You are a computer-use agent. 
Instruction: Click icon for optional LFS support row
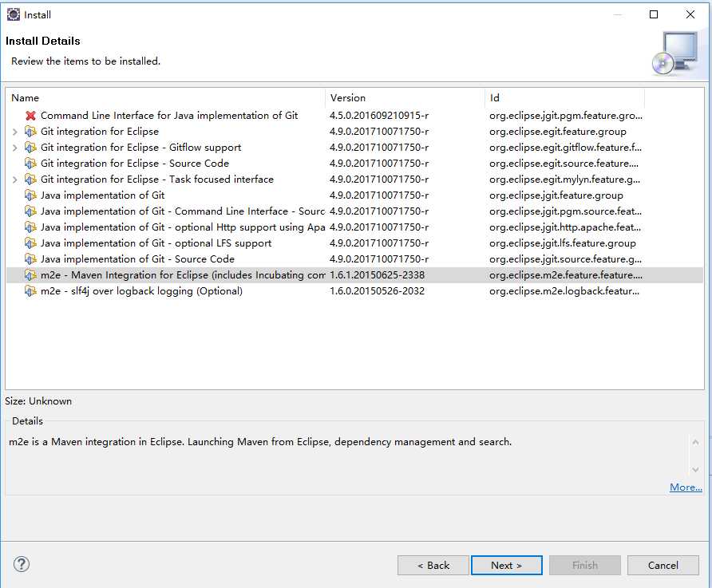click(30, 243)
